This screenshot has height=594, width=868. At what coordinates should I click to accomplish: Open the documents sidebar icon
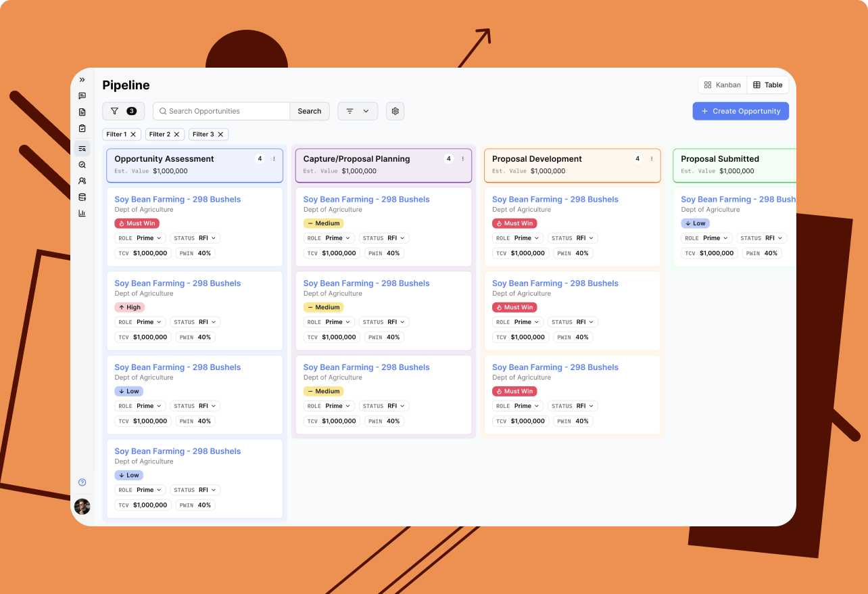[x=82, y=112]
